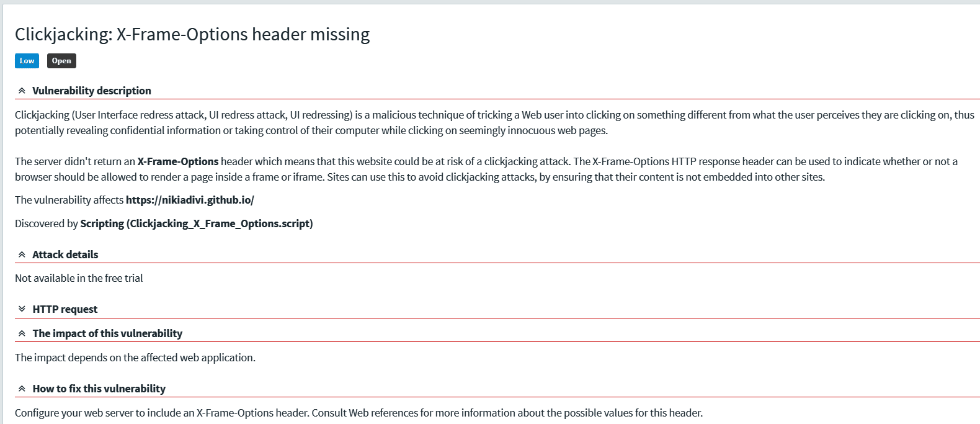Click the page title about X-Frame-Options missing
This screenshot has width=980, height=424.
tap(192, 34)
